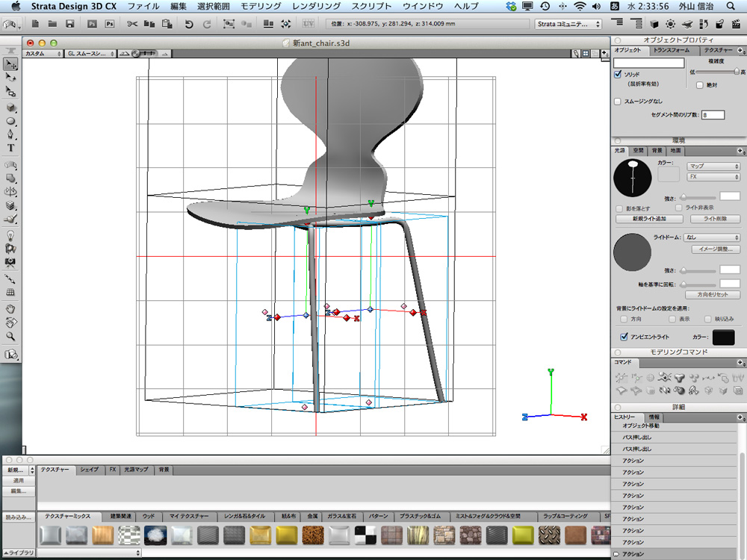The image size is (747, 560).
Task: Click the Cut scissors icon
Action: pyautogui.click(x=132, y=24)
